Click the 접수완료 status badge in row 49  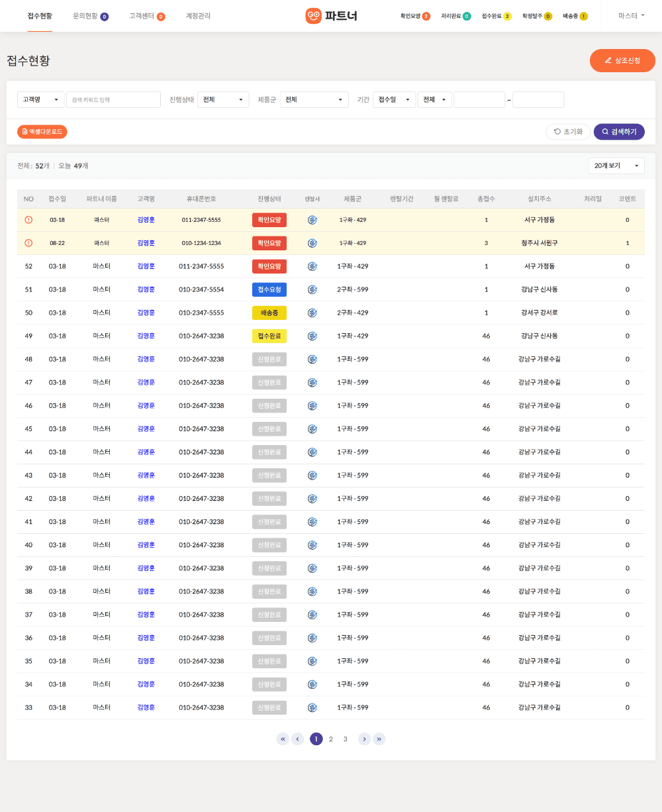point(269,336)
